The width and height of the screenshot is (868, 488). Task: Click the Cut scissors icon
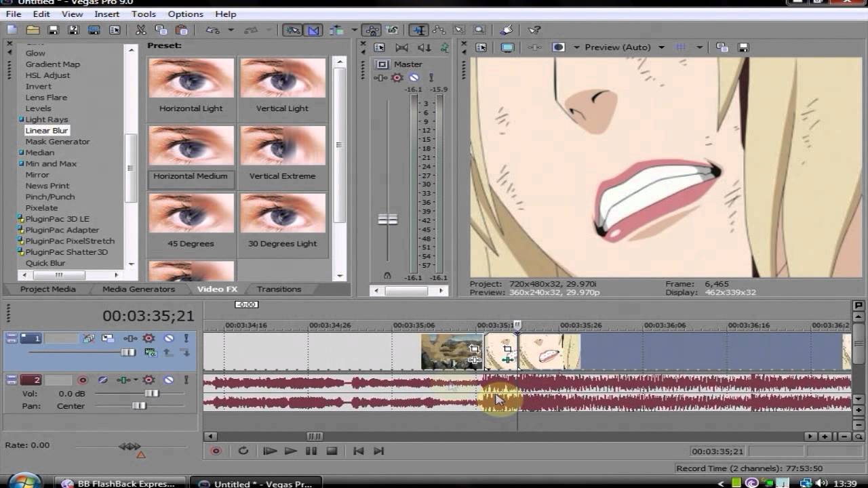coord(140,30)
